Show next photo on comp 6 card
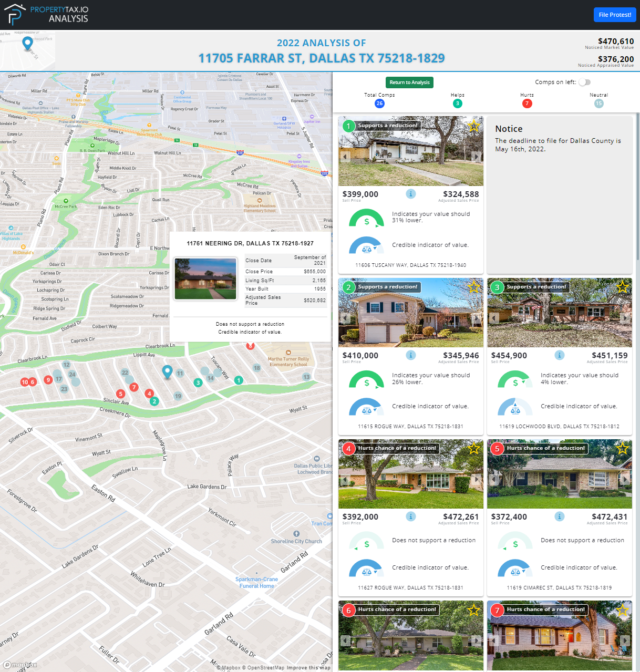Viewport: 640px width, 672px height. click(476, 640)
